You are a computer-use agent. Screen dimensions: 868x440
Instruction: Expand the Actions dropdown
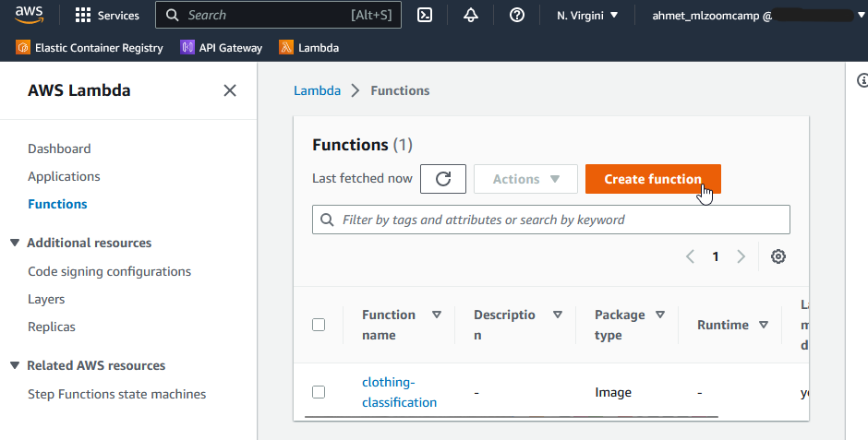525,179
